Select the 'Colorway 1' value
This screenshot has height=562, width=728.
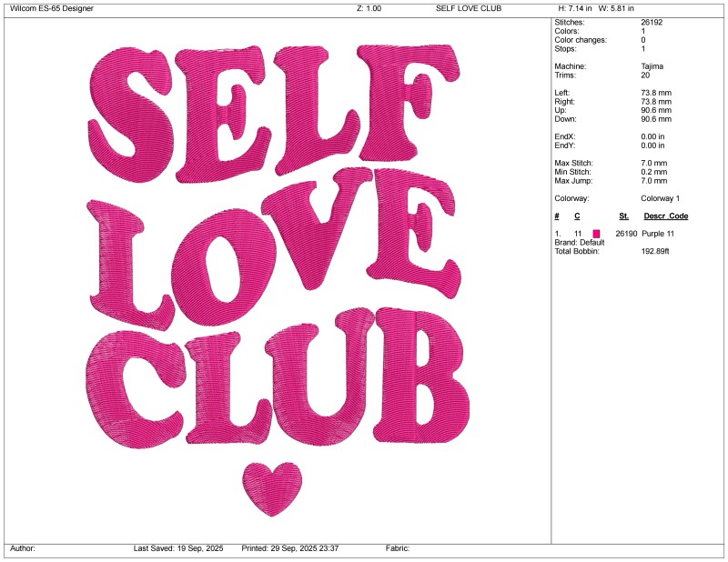click(x=661, y=198)
